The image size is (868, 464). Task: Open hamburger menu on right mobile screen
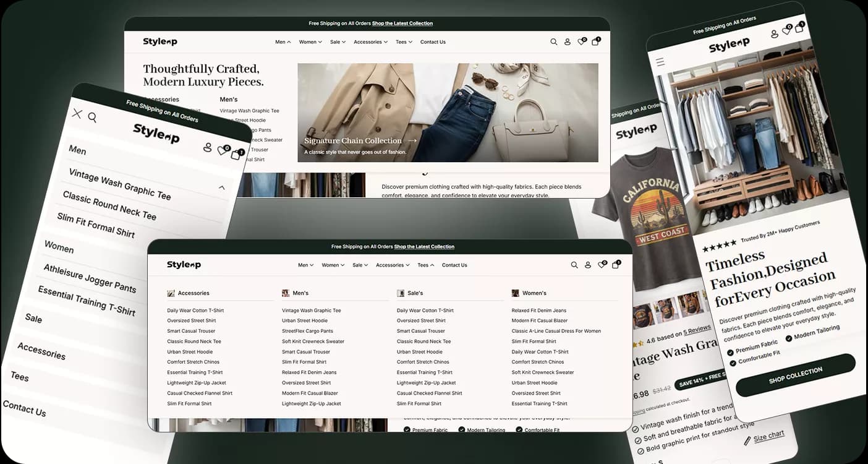point(660,62)
